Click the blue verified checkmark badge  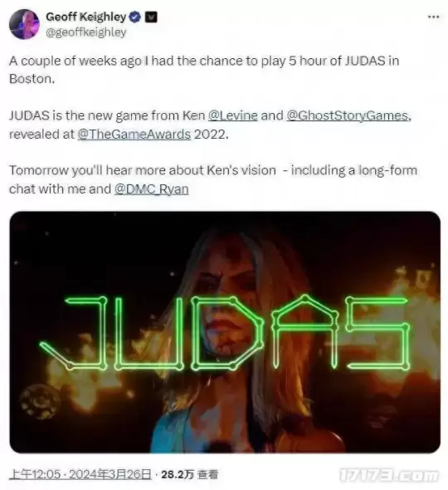(x=134, y=17)
